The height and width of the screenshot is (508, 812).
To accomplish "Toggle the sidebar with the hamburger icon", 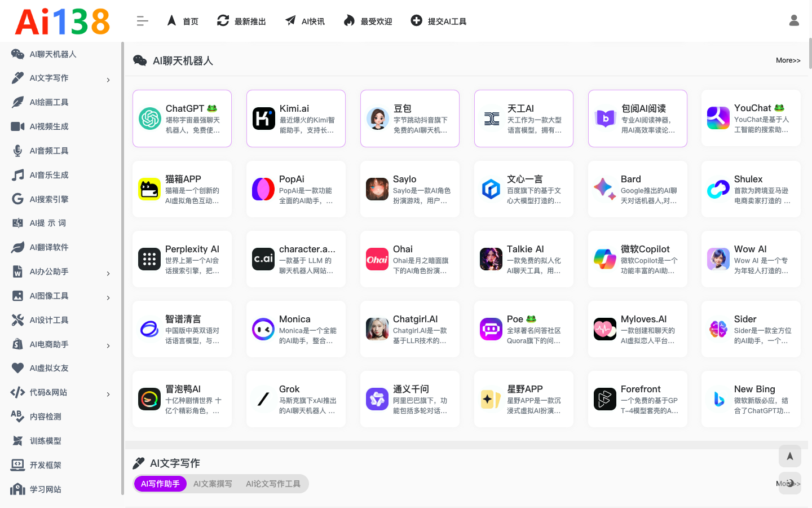I will 143,21.
